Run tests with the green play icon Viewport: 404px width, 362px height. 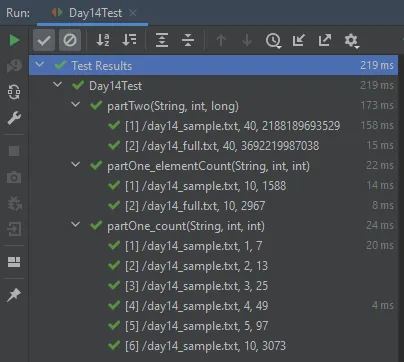14,40
